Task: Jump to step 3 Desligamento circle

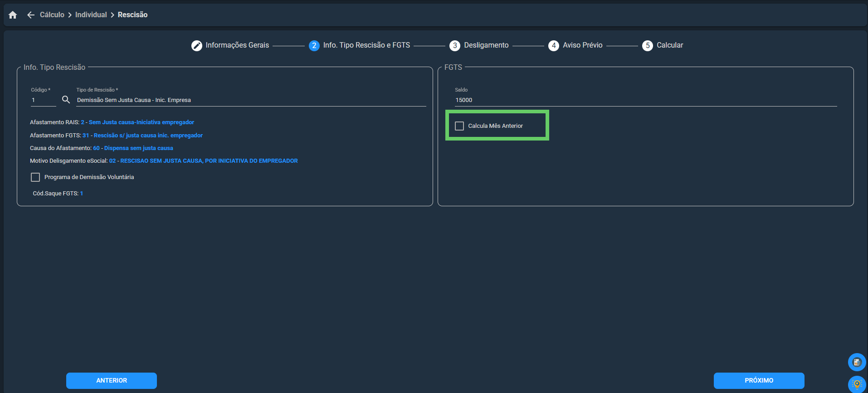Action: click(455, 45)
